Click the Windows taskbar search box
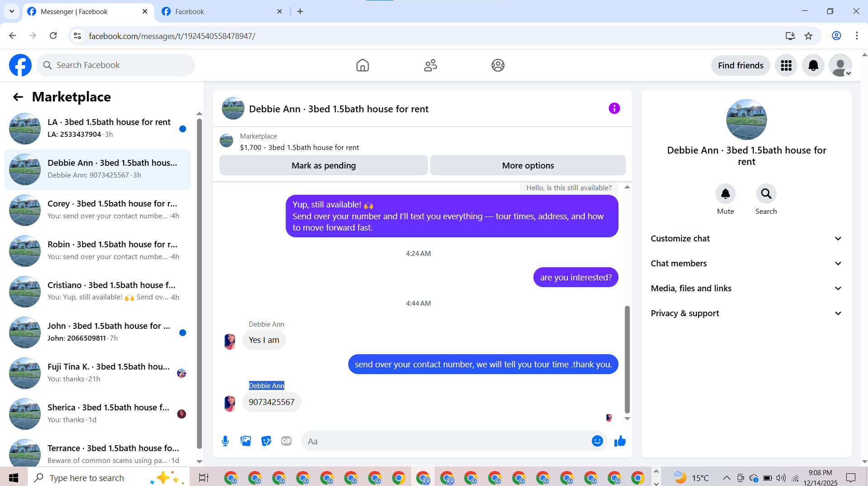This screenshot has width=868, height=486. point(109,477)
